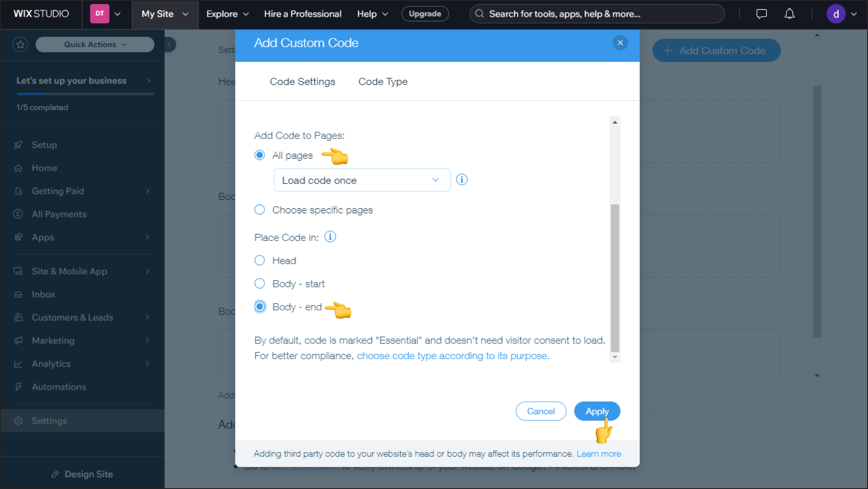868x489 pixels.
Task: Open the Quick Actions menu
Action: pyautogui.click(x=95, y=45)
